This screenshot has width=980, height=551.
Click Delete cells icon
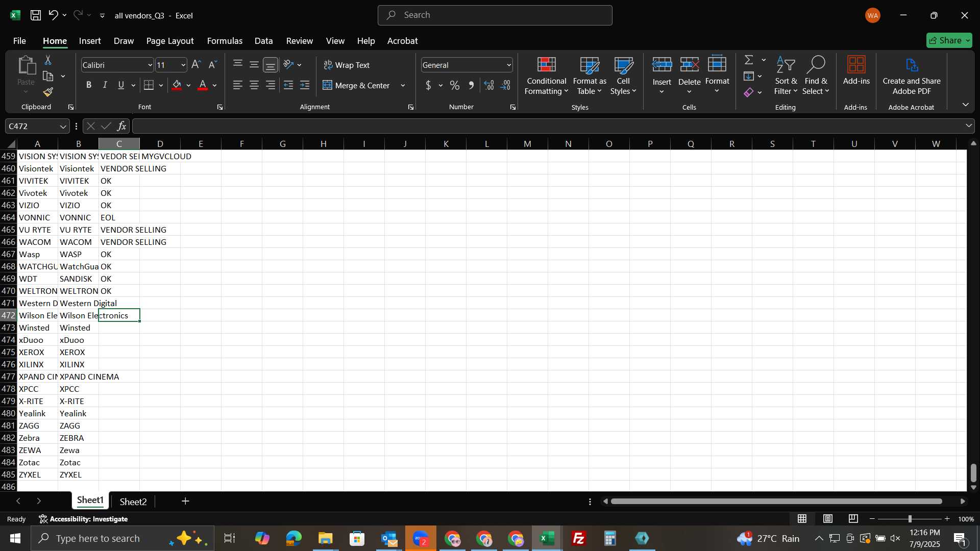coord(690,65)
